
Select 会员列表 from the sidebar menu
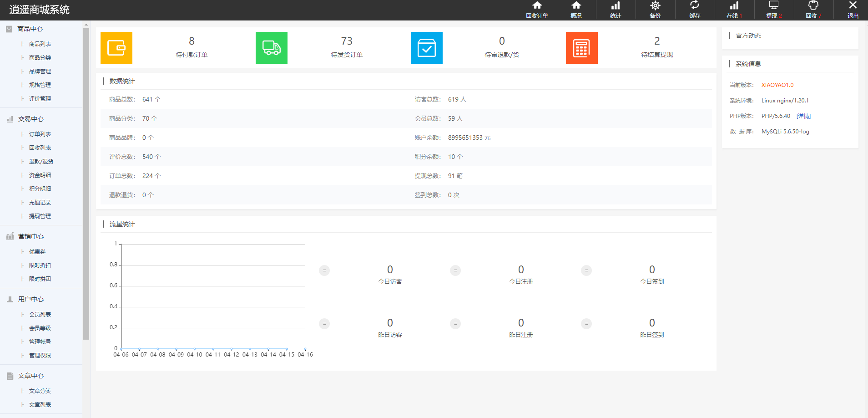tap(40, 315)
